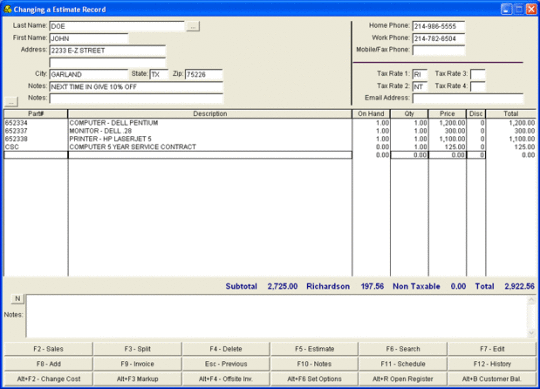The height and width of the screenshot is (389, 540).
Task: Click the Description column header
Action: coord(210,114)
